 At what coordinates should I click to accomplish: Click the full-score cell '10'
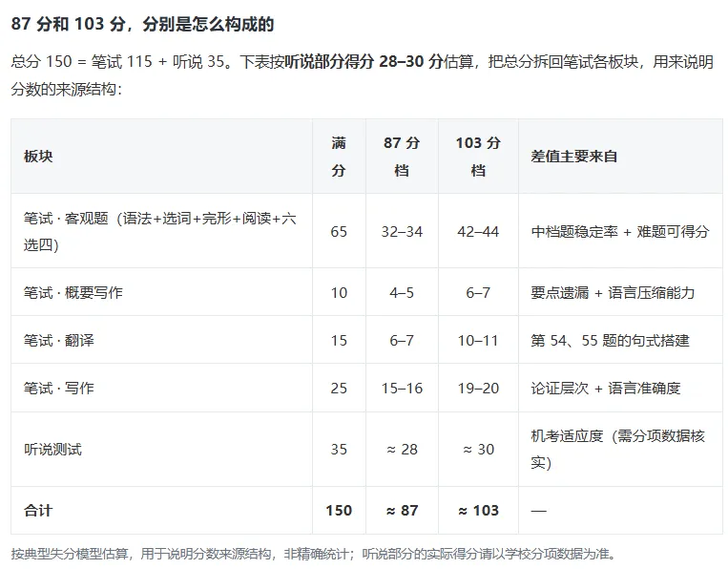coord(339,293)
